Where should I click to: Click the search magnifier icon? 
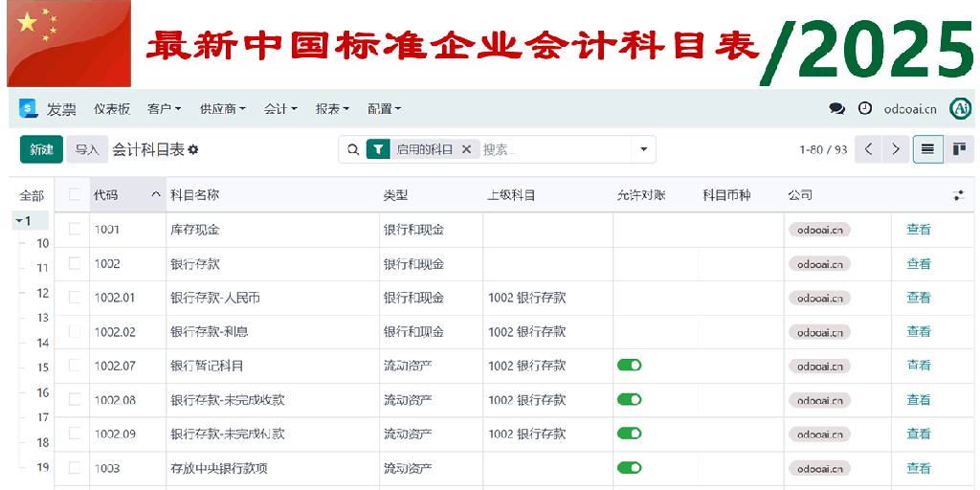(353, 149)
